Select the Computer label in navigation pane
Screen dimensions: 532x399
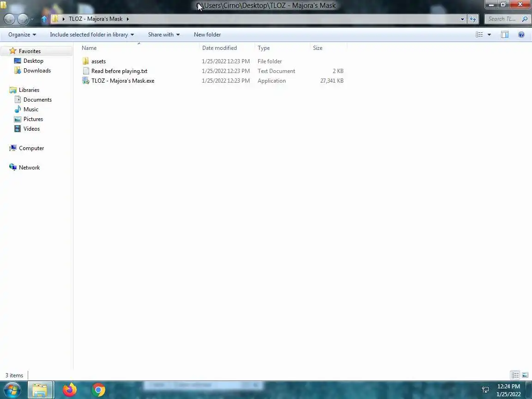pyautogui.click(x=31, y=148)
